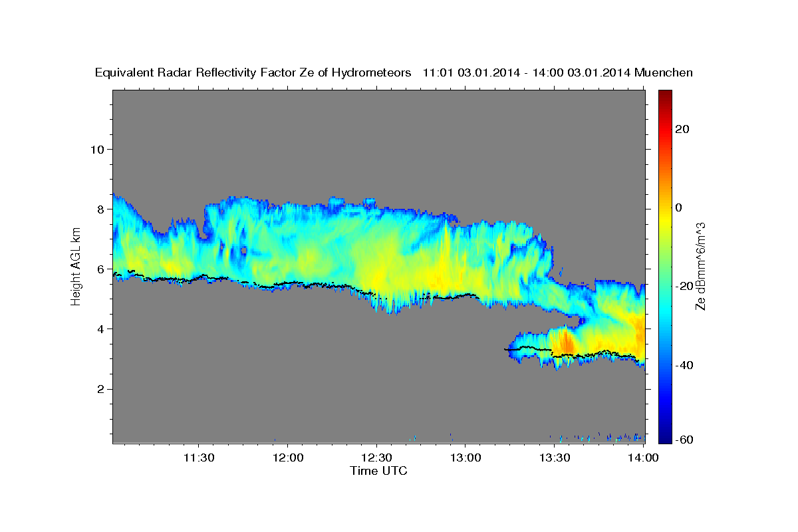Screen dimensions: 798x532
Task: Click the '11:30' time tick label
Action: [199, 458]
